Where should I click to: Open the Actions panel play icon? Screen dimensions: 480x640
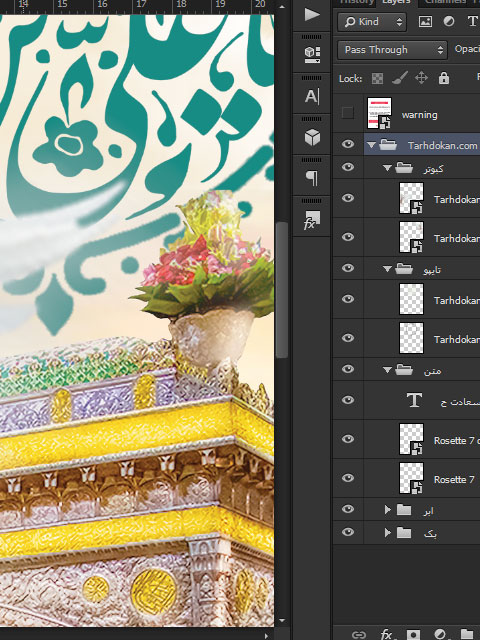[x=312, y=15]
